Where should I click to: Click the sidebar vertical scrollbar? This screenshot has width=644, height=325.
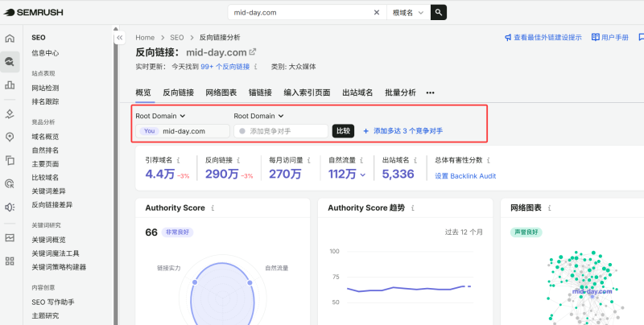[x=116, y=176]
